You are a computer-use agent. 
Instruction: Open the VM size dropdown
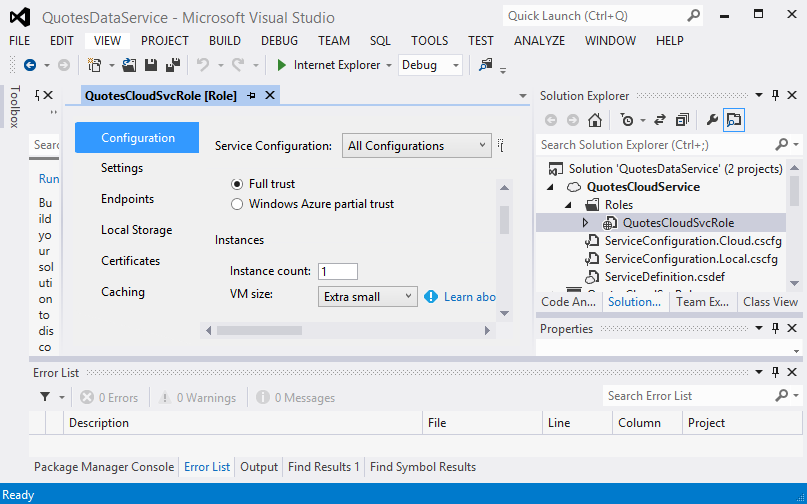[367, 297]
